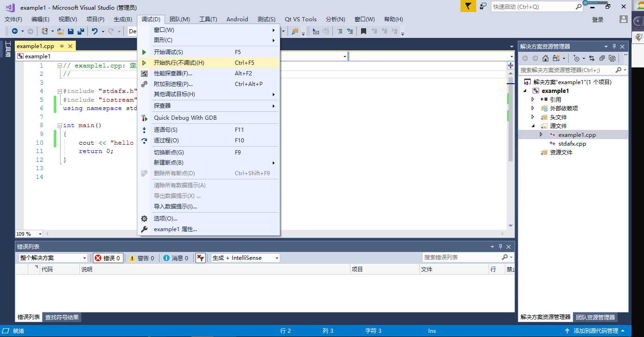
Task: Click the switch views icon in Solution Explorer
Action: coord(556,58)
